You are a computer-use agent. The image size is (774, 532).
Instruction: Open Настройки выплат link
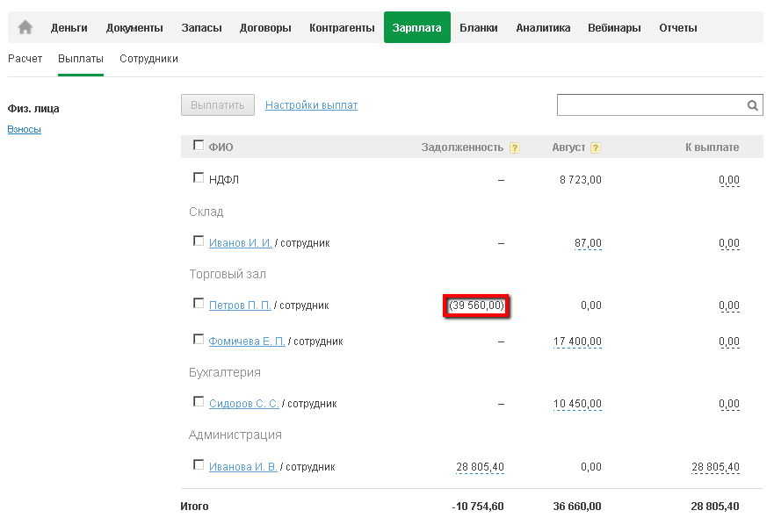312,105
